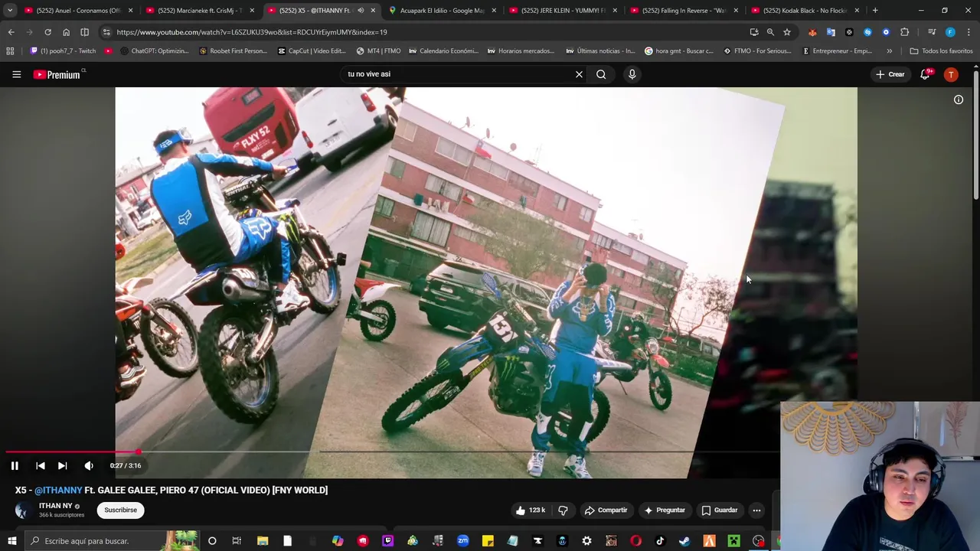980x551 pixels.
Task: Switch to Marcianeke ft. CrisMj tab
Action: [x=201, y=11]
